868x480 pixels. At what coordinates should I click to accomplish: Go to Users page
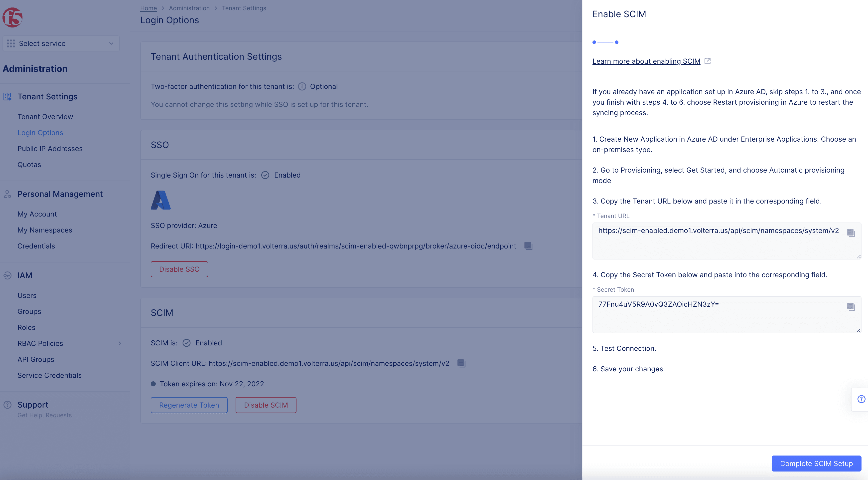[27, 295]
